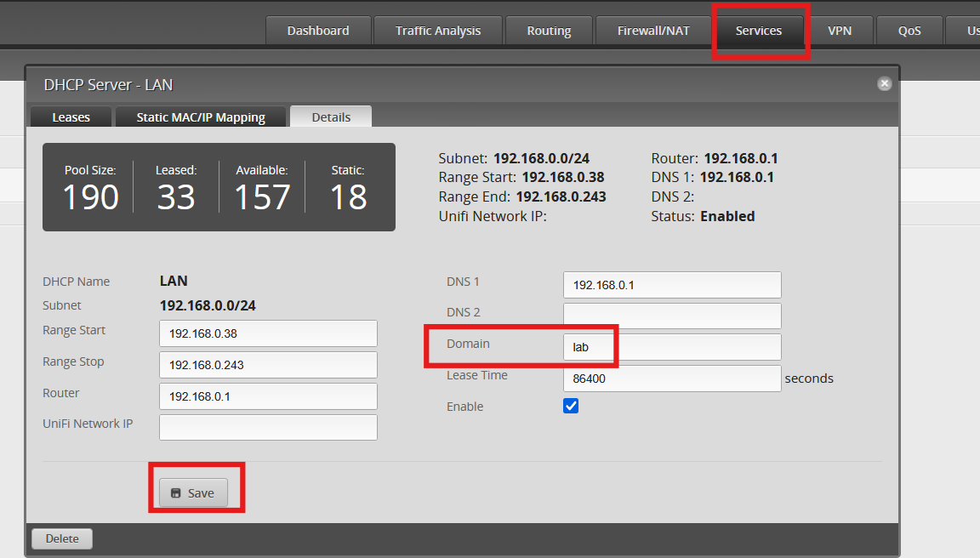Go to the Routing tab
This screenshot has height=558, width=980.
(x=549, y=31)
